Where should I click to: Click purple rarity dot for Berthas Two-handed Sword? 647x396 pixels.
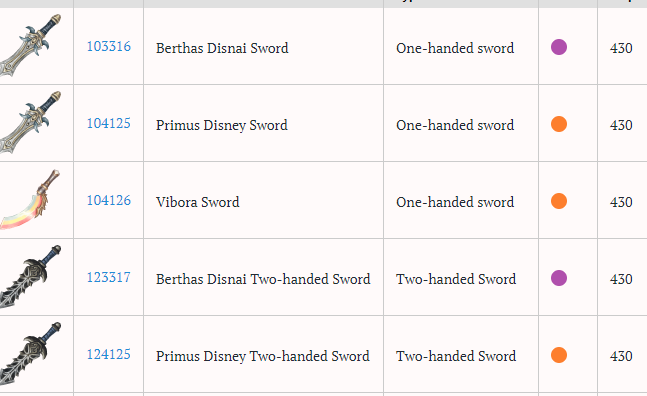pos(559,278)
